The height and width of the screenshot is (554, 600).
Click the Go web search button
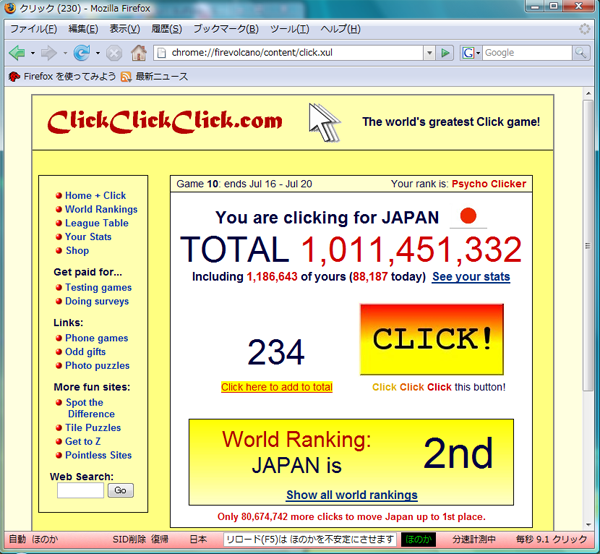121,490
